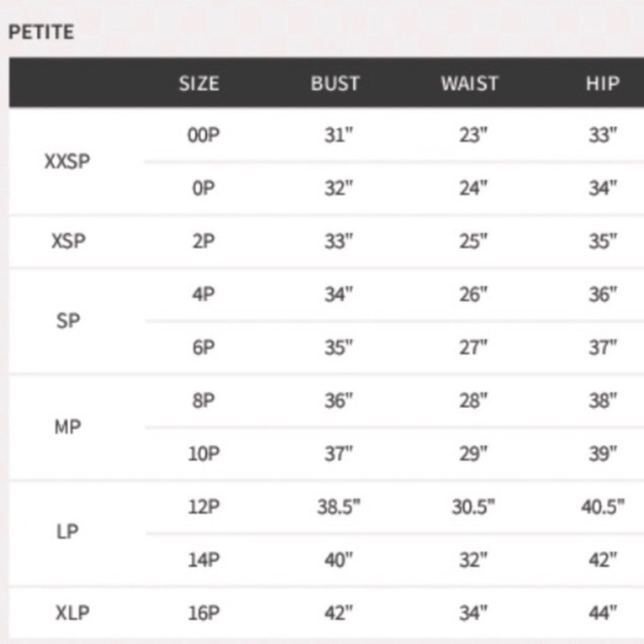The height and width of the screenshot is (644, 644).
Task: Select the 10P size cell
Action: [x=204, y=454]
